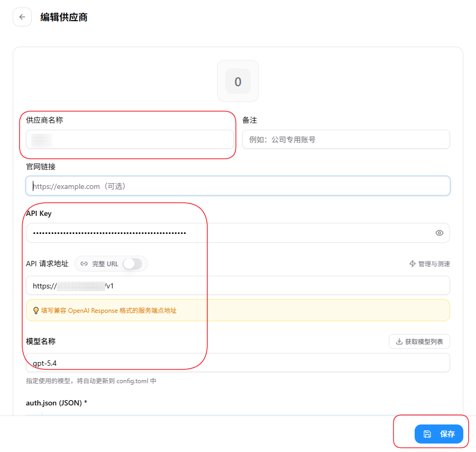
Task: Click inside the API Key password field
Action: tap(227, 233)
